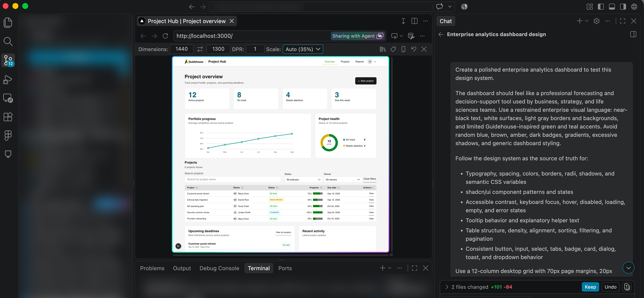Maximize the Chat panel

pyautogui.click(x=623, y=21)
